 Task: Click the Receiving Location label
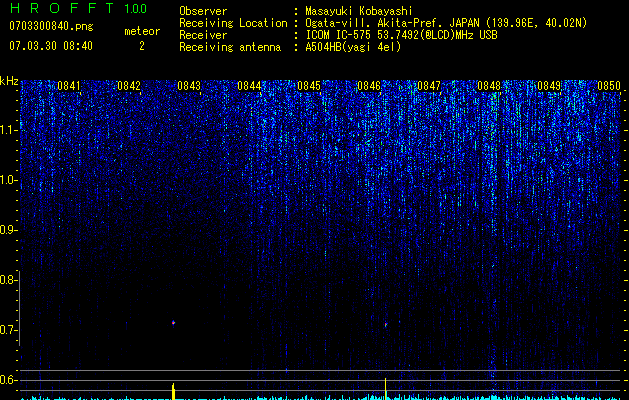(x=233, y=23)
